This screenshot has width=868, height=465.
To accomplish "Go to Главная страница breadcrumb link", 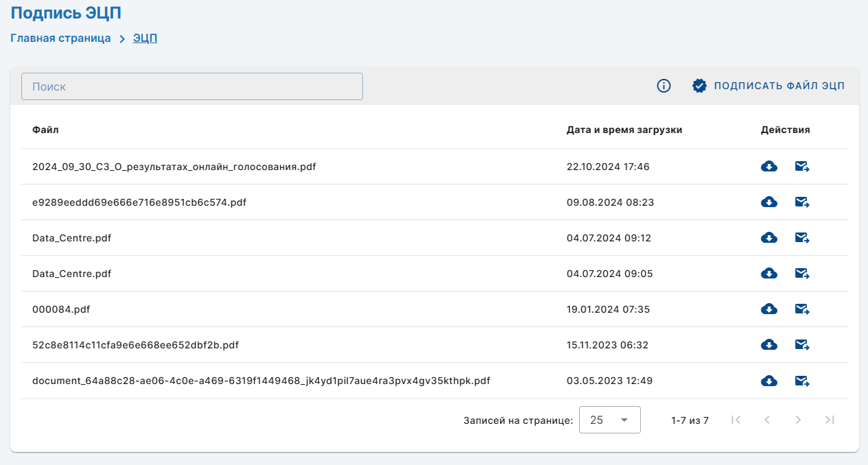I will (x=60, y=38).
